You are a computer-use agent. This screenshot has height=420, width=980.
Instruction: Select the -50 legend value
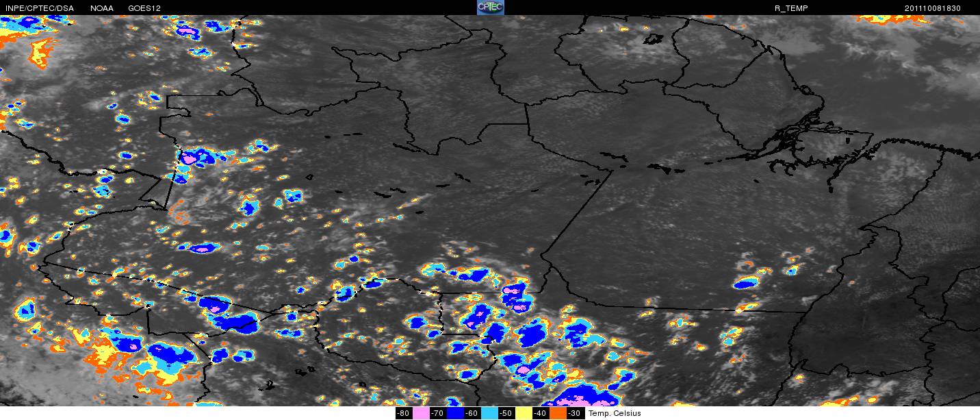(x=506, y=413)
